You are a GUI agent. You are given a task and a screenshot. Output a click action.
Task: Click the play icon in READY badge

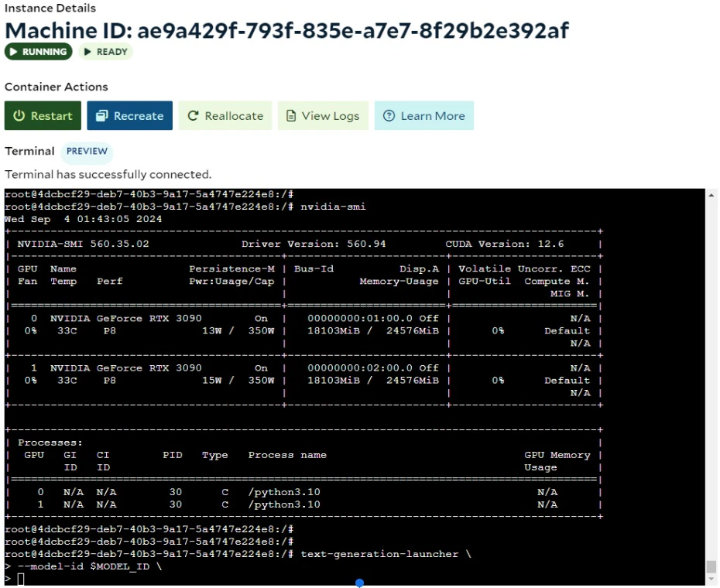[x=87, y=51]
